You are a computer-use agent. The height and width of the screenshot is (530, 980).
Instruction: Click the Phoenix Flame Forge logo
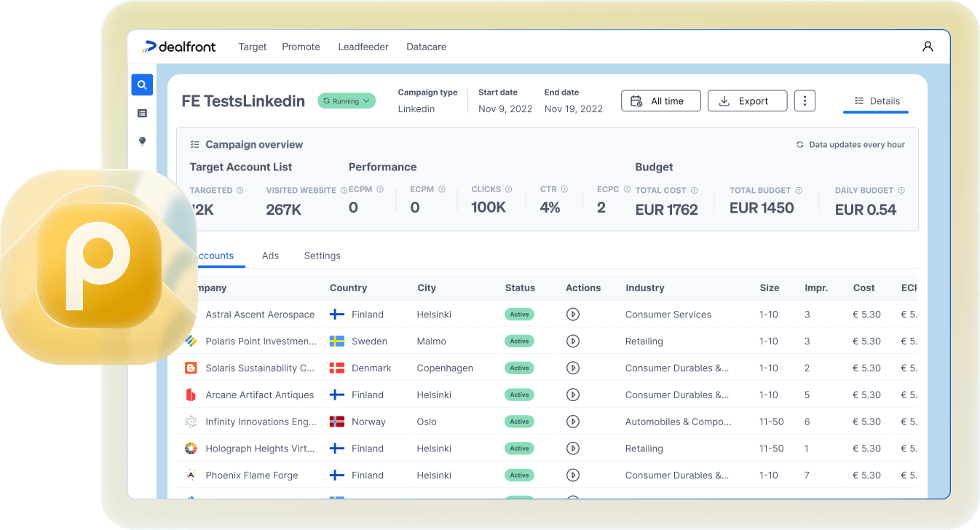pos(191,475)
